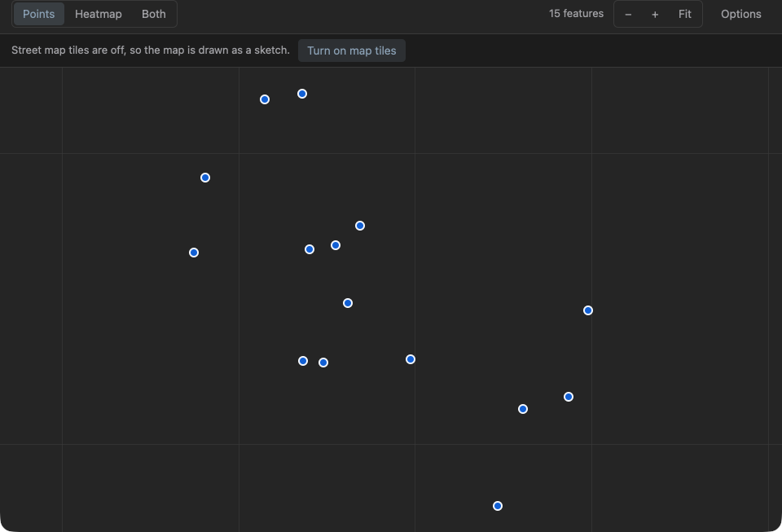Viewport: 782px width, 532px height.
Task: Zoom out with the minus button
Action: coord(628,14)
